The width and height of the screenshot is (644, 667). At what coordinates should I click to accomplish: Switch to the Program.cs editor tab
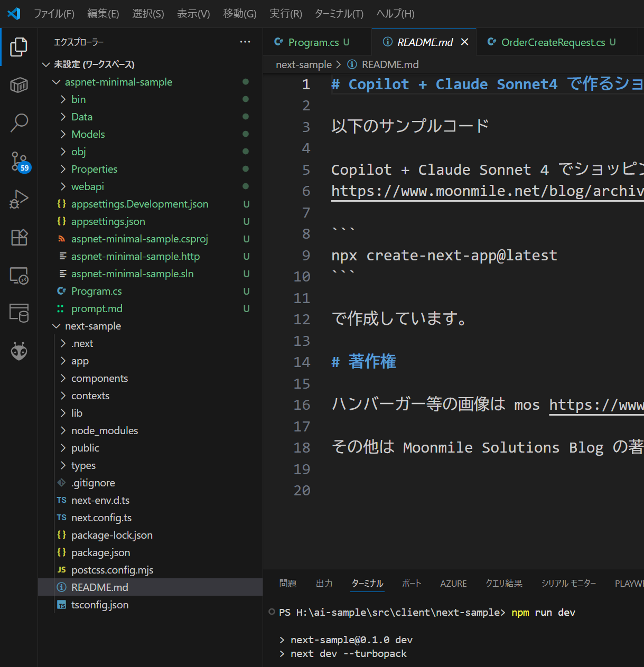pos(313,42)
